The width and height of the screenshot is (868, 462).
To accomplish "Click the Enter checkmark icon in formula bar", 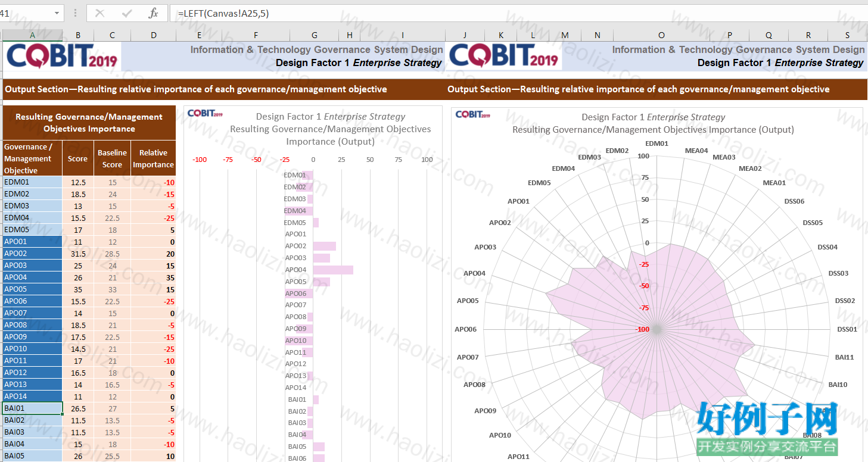I will pyautogui.click(x=127, y=13).
